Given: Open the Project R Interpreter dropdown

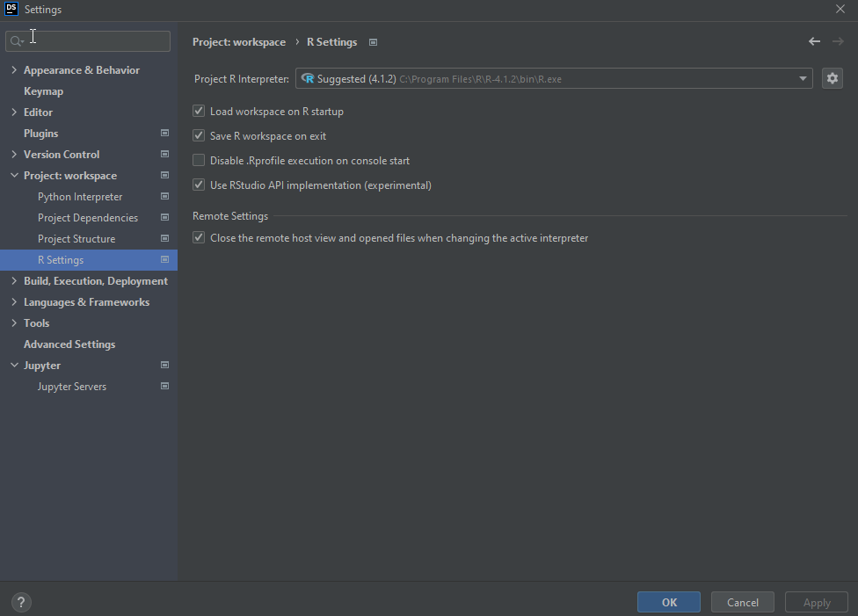Looking at the screenshot, I should tap(801, 78).
